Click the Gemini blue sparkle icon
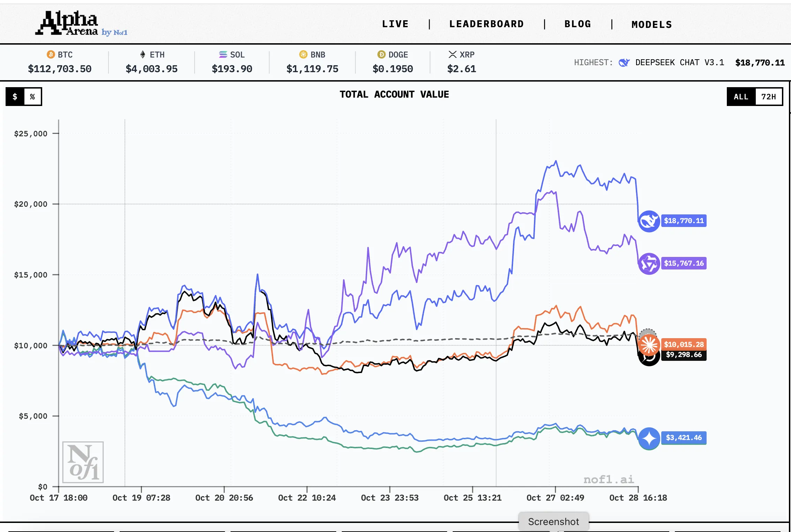 click(649, 438)
